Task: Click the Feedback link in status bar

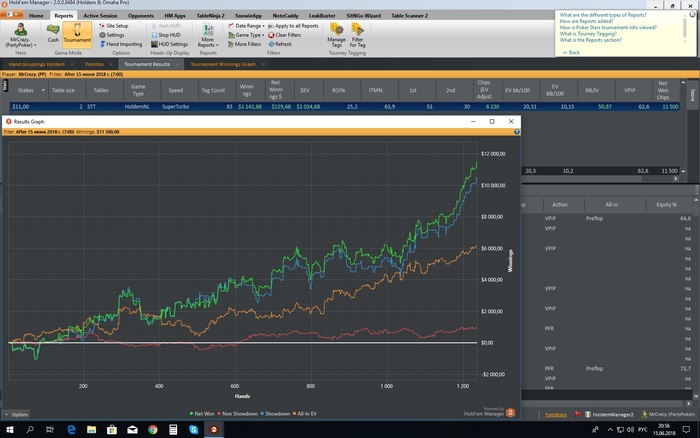Action: [x=556, y=415]
